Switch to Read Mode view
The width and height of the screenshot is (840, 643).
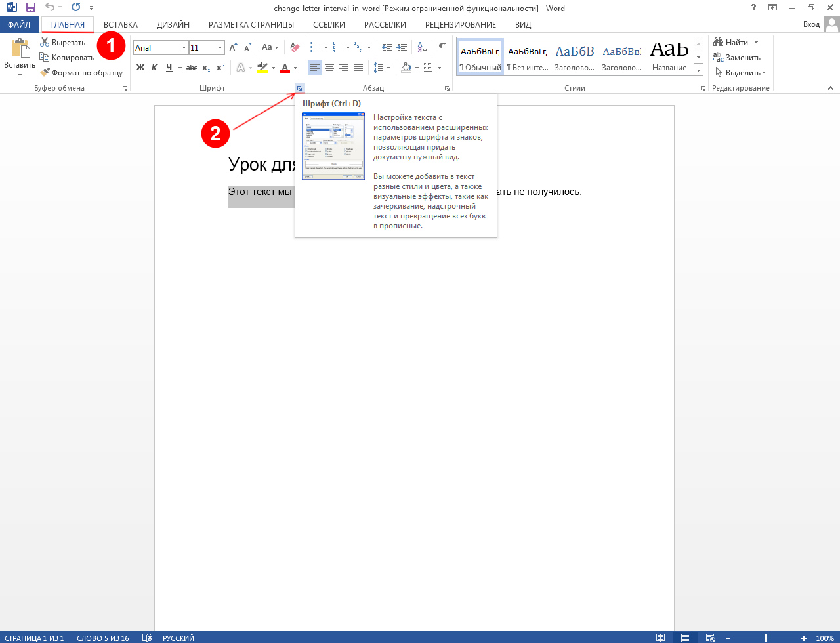click(x=660, y=638)
